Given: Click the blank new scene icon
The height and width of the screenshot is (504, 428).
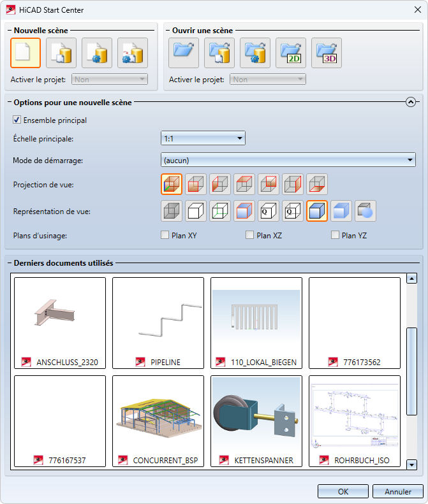Looking at the screenshot, I should pyautogui.click(x=26, y=53).
